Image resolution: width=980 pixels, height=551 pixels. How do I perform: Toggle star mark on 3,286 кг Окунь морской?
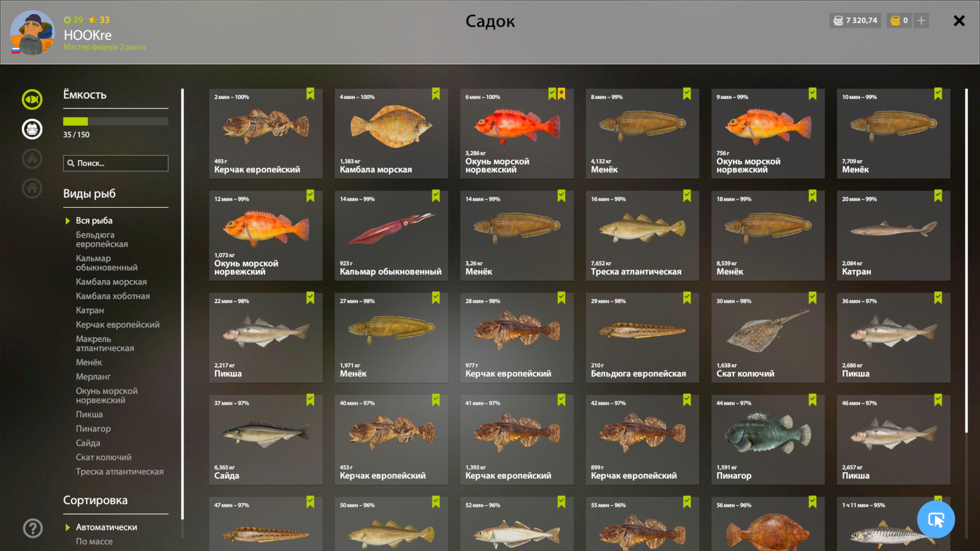click(561, 94)
